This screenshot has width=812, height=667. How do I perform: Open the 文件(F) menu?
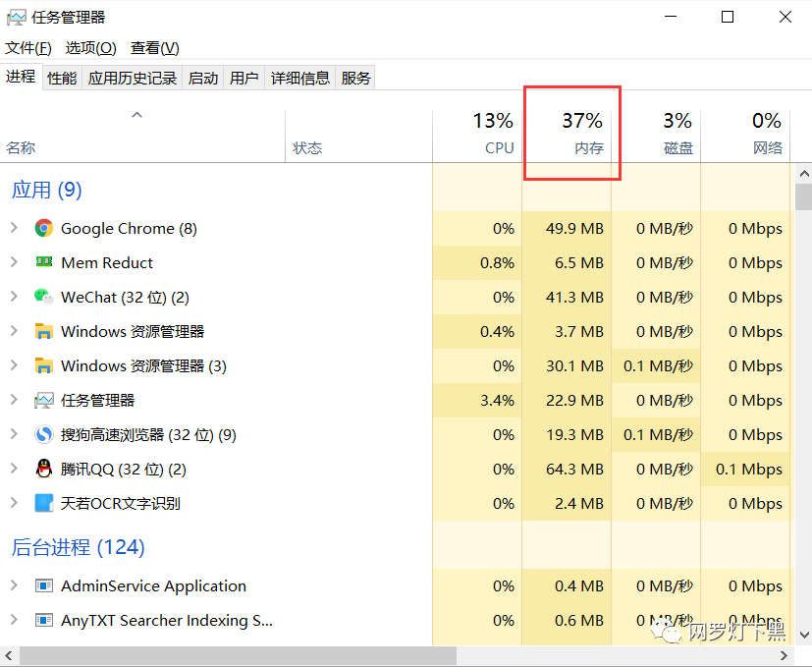point(28,48)
